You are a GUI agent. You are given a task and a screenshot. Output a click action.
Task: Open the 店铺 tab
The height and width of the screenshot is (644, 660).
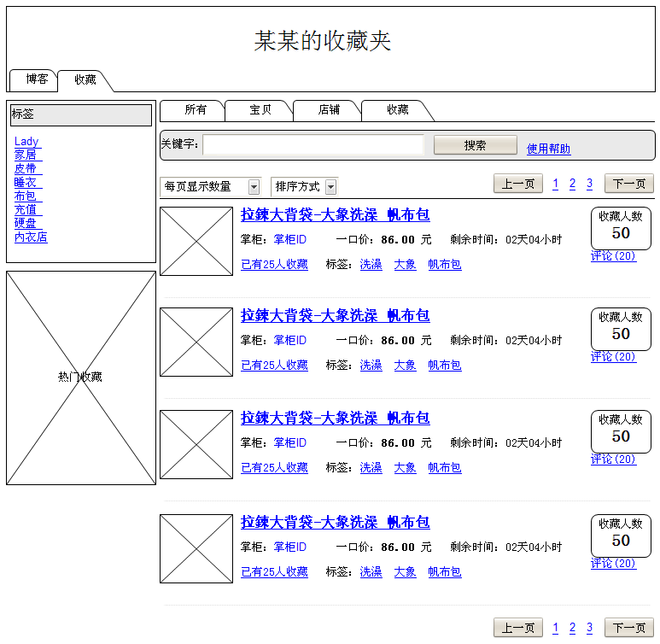[x=328, y=111]
